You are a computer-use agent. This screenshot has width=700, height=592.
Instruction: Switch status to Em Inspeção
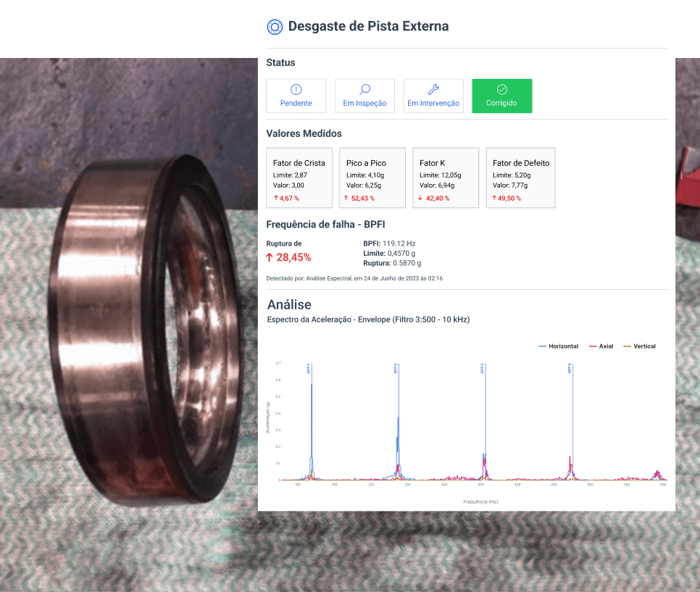[x=364, y=96]
